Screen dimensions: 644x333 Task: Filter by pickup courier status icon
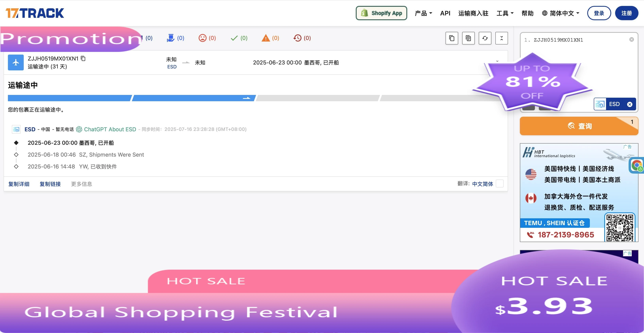(x=175, y=38)
